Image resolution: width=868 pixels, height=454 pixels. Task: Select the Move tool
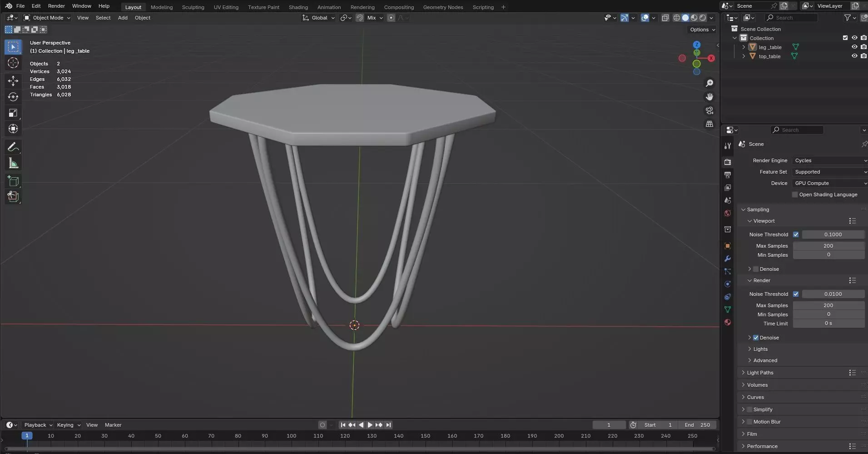click(13, 81)
